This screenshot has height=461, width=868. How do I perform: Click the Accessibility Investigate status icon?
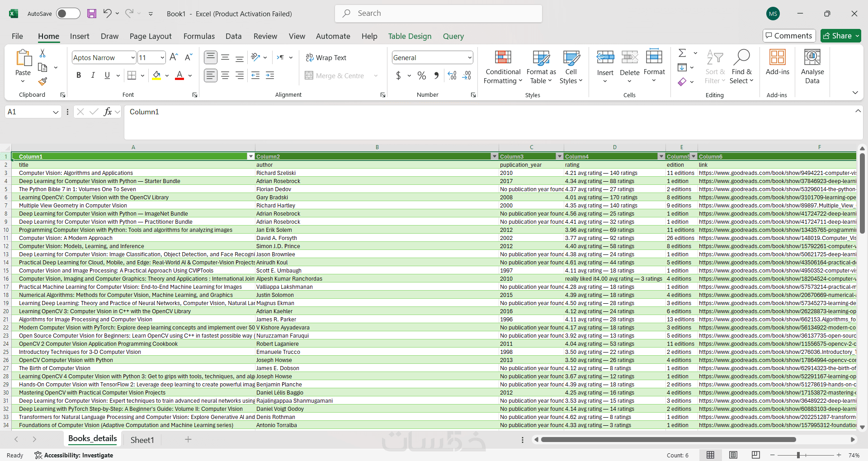click(74, 455)
